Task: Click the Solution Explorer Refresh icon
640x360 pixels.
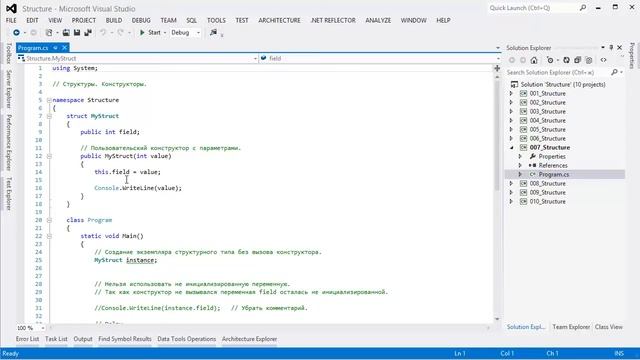Action: click(567, 60)
